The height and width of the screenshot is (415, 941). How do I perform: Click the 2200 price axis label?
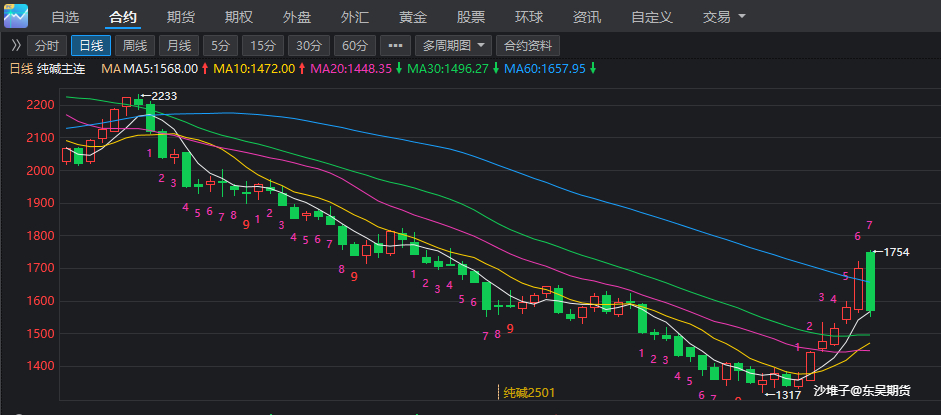coord(40,106)
